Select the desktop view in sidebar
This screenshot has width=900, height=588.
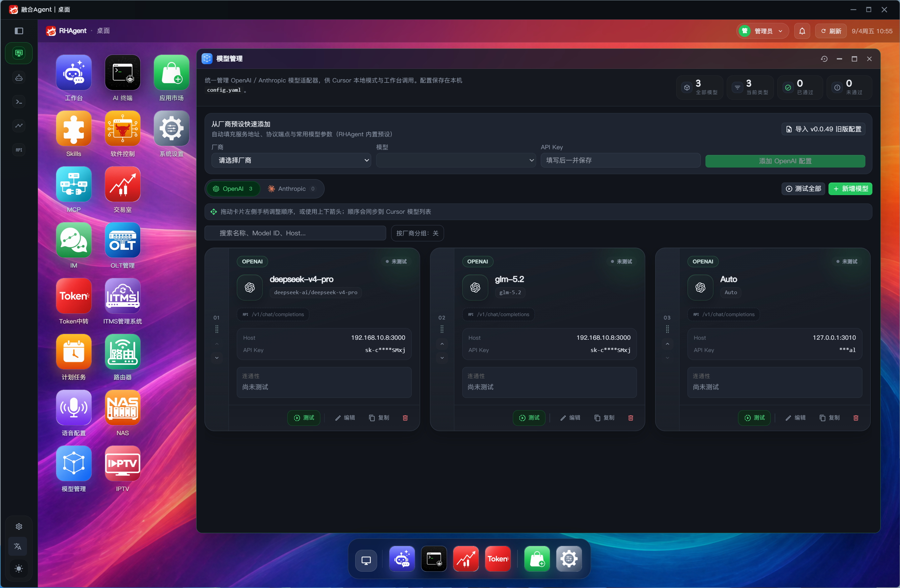pyautogui.click(x=19, y=53)
